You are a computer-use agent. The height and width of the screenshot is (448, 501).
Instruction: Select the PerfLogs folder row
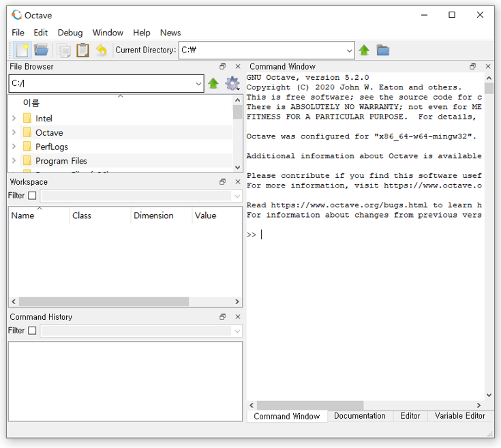127,147
